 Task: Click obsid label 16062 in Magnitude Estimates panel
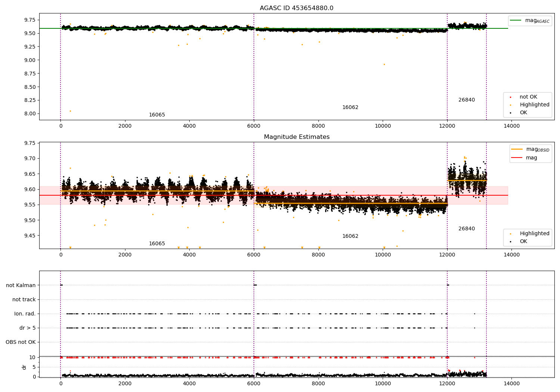click(x=350, y=236)
